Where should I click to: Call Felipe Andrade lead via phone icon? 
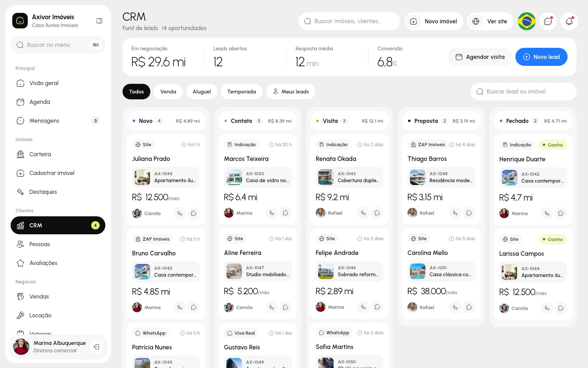[x=363, y=307]
